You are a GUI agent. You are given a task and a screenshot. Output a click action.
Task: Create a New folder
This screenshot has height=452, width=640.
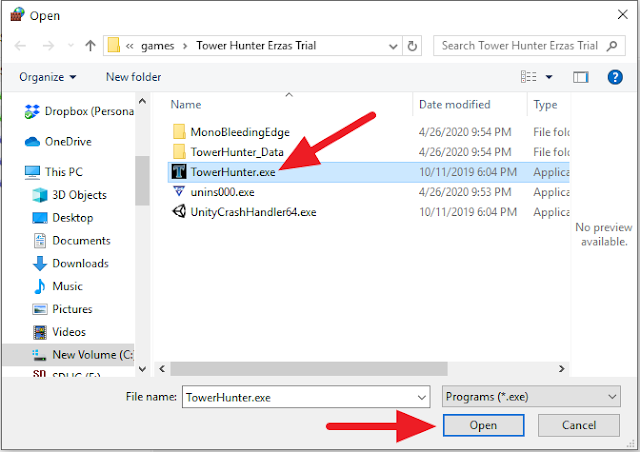coord(133,77)
